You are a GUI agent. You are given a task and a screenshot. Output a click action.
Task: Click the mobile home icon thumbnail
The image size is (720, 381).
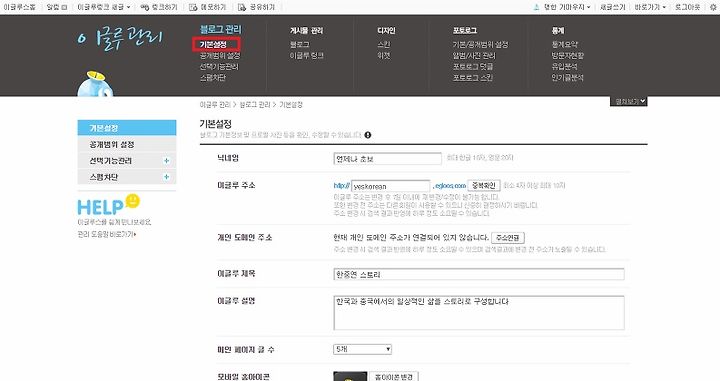coord(350,376)
